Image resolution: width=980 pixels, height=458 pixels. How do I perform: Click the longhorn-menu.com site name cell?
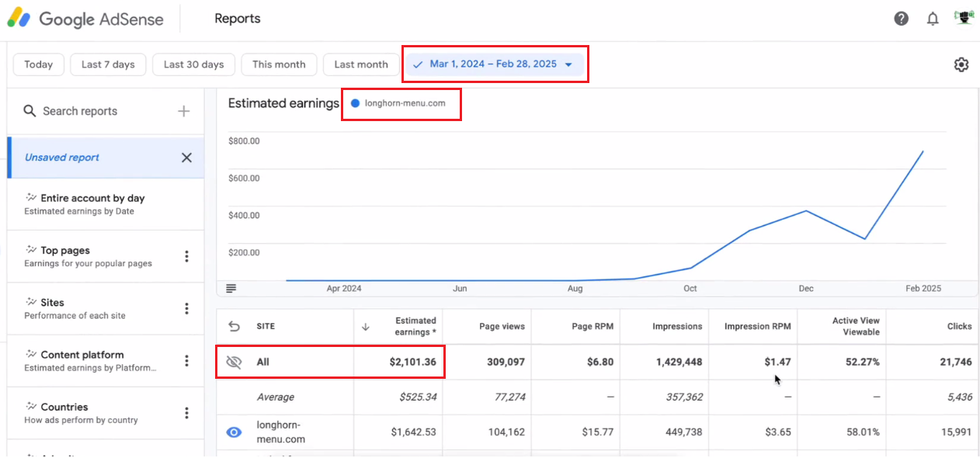point(281,432)
